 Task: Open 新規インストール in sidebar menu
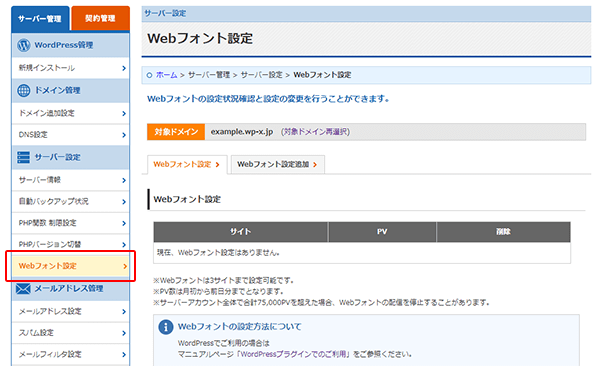point(71,68)
